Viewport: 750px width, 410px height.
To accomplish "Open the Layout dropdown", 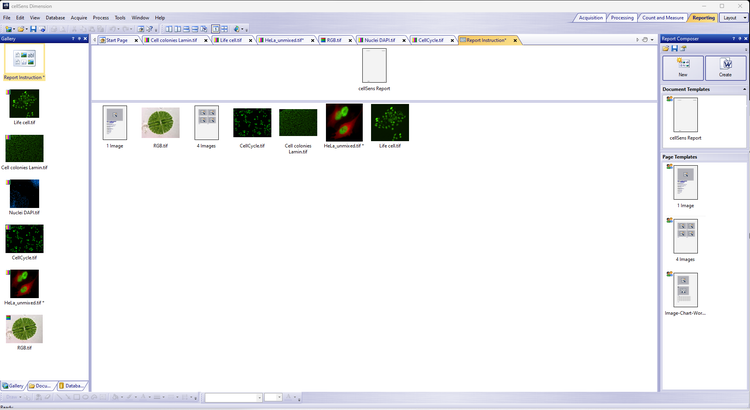I will 732,17.
